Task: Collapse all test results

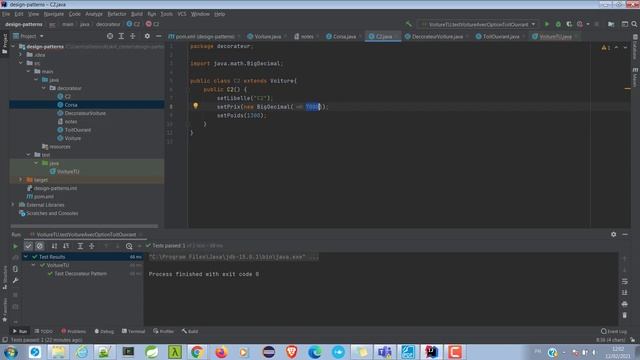Action: 92,246
